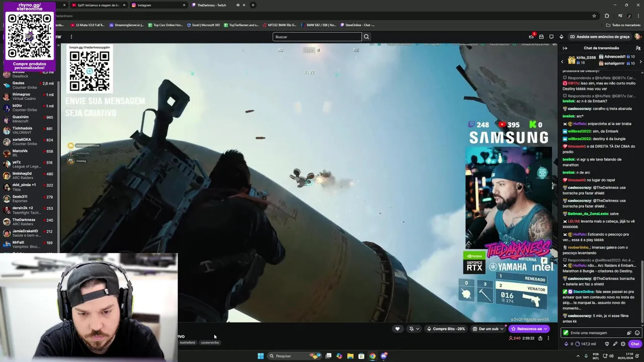Click the celebration Bits icon in chat input
This screenshot has width=644, height=362.
pos(629,333)
